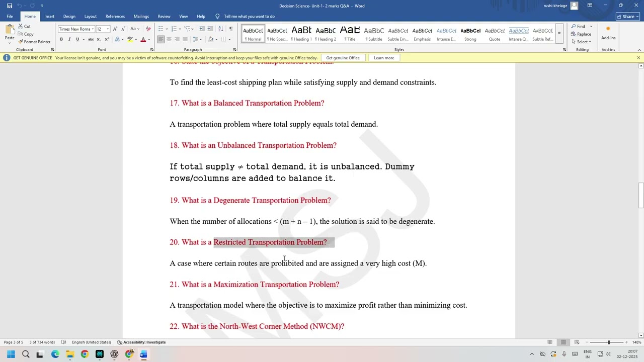644x362 pixels.
Task: Click the Share button
Action: click(x=628, y=16)
